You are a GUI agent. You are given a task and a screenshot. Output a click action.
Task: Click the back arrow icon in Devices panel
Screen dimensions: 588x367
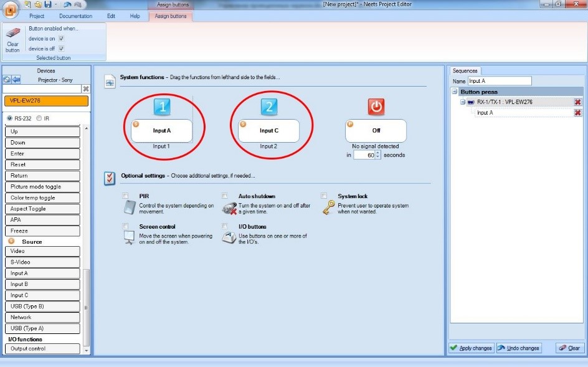coord(16,80)
